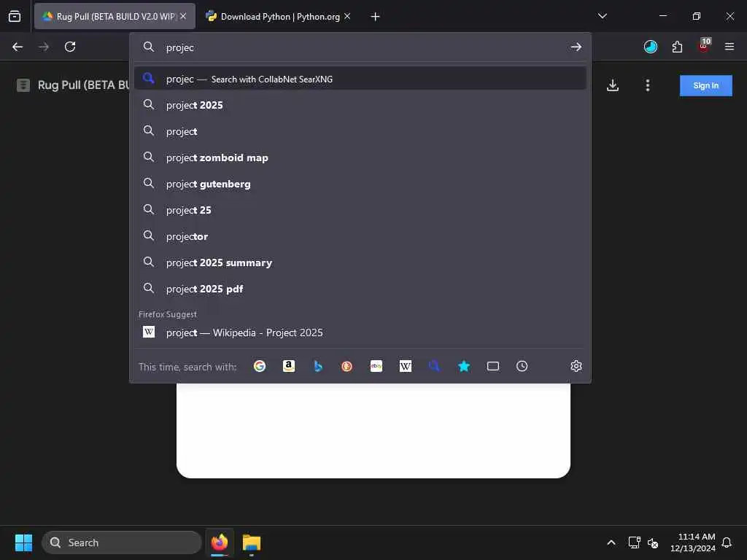Choose suggestion project zomboid map

point(360,157)
